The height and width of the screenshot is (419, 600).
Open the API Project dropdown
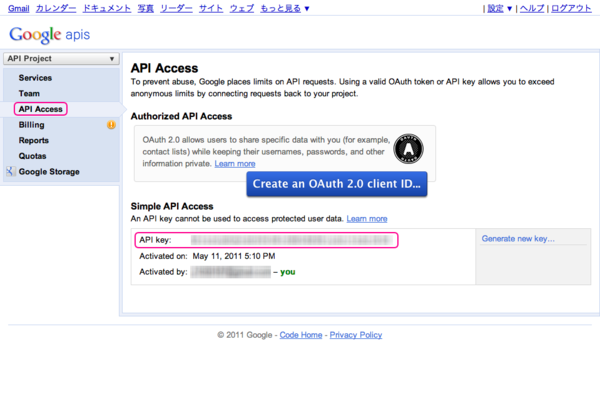61,59
